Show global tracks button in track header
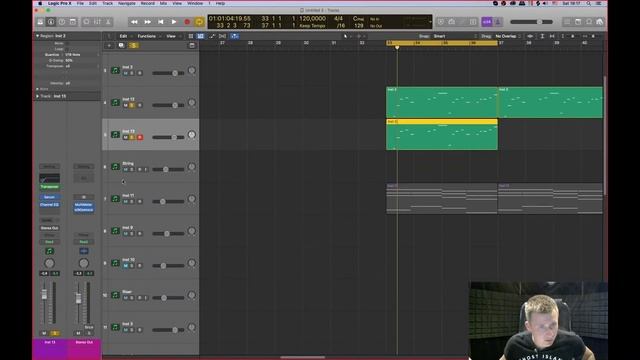The image size is (640, 360). 192,45
